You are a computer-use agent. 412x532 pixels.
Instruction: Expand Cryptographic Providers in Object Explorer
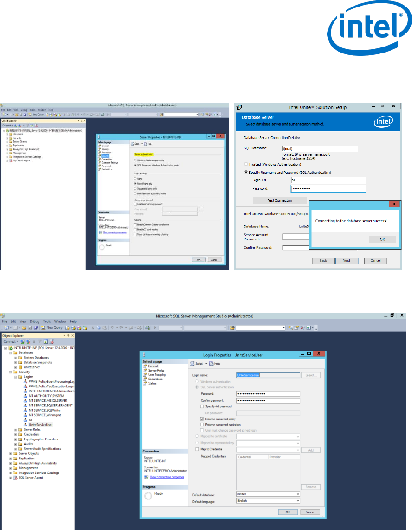tap(16, 439)
